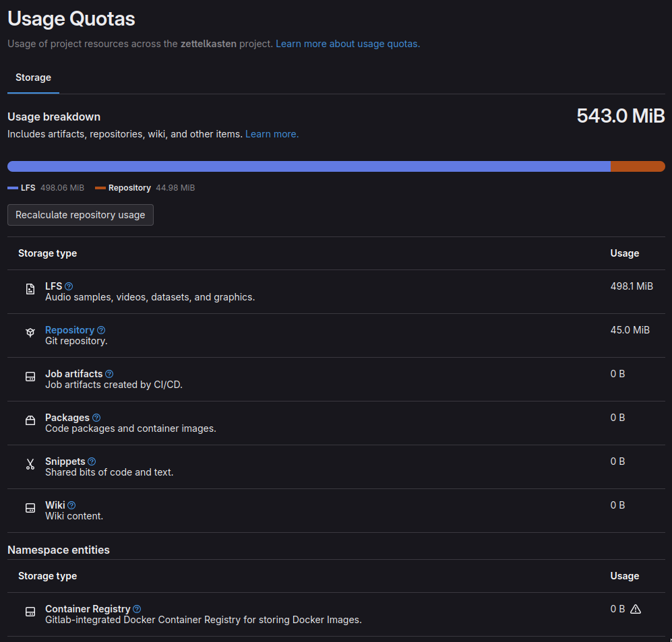This screenshot has width=672, height=642.
Task: Click the LFS file type icon
Action: point(30,289)
